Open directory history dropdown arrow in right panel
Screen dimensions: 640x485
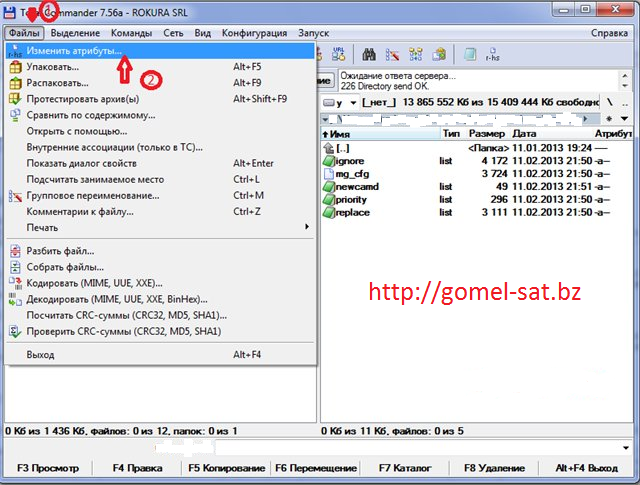pos(624,119)
